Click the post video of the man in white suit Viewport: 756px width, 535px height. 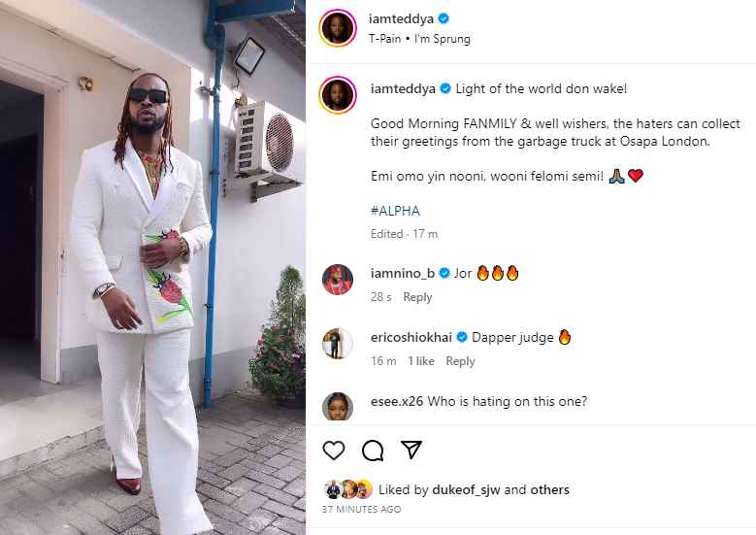point(152,267)
